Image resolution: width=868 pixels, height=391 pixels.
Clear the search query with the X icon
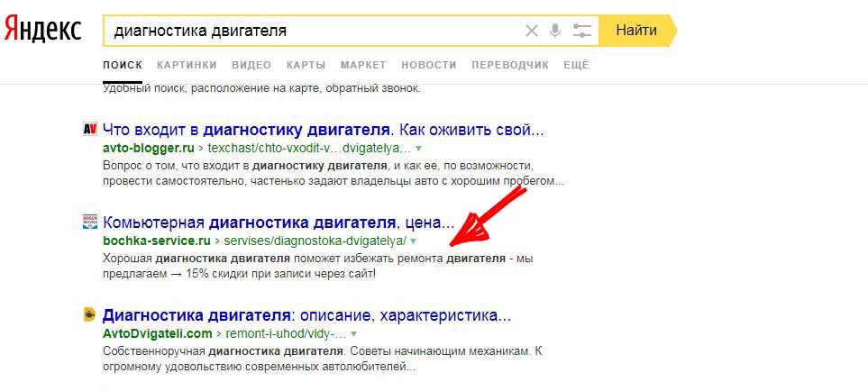(x=532, y=31)
